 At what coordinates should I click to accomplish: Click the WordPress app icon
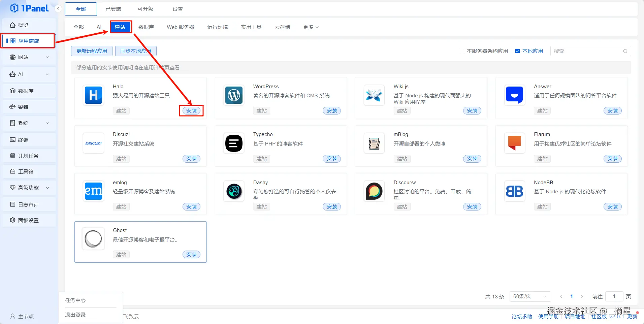coord(234,95)
